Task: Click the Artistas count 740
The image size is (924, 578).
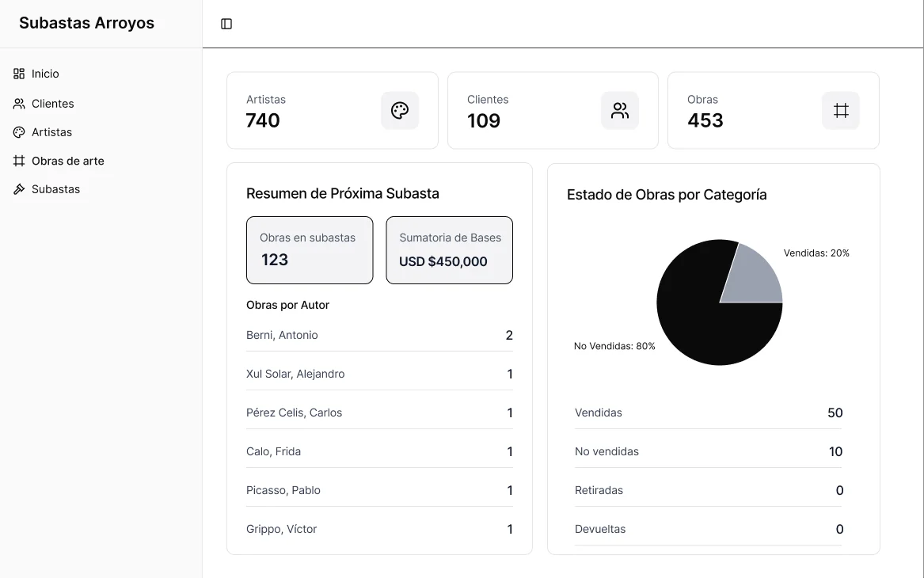Action: point(263,120)
